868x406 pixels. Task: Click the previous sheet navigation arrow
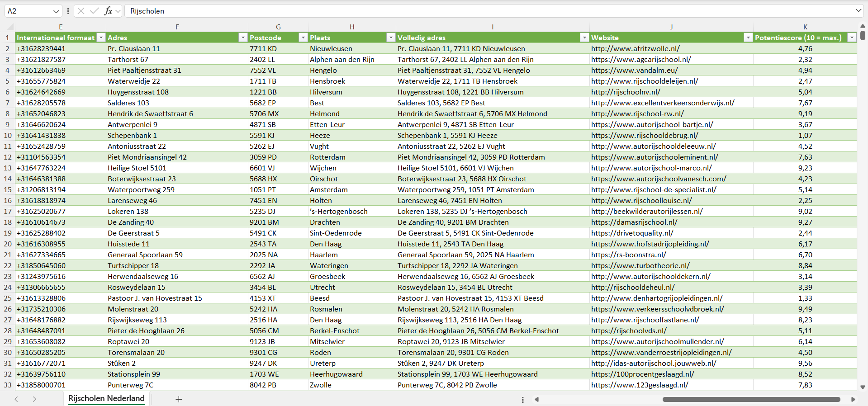[16, 399]
